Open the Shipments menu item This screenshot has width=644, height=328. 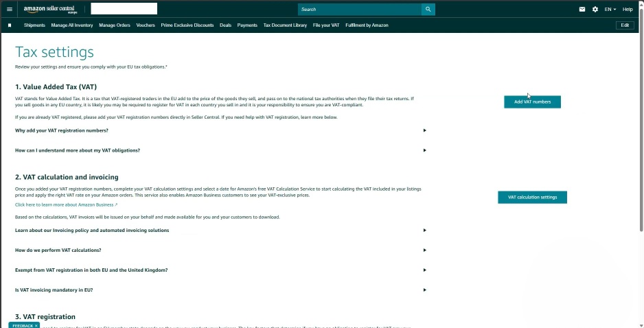point(34,25)
